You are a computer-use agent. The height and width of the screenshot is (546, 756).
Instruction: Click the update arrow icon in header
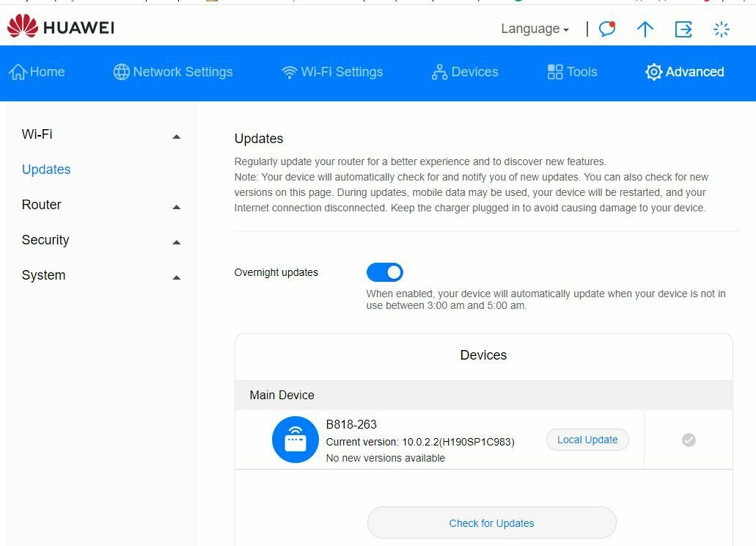pos(645,29)
